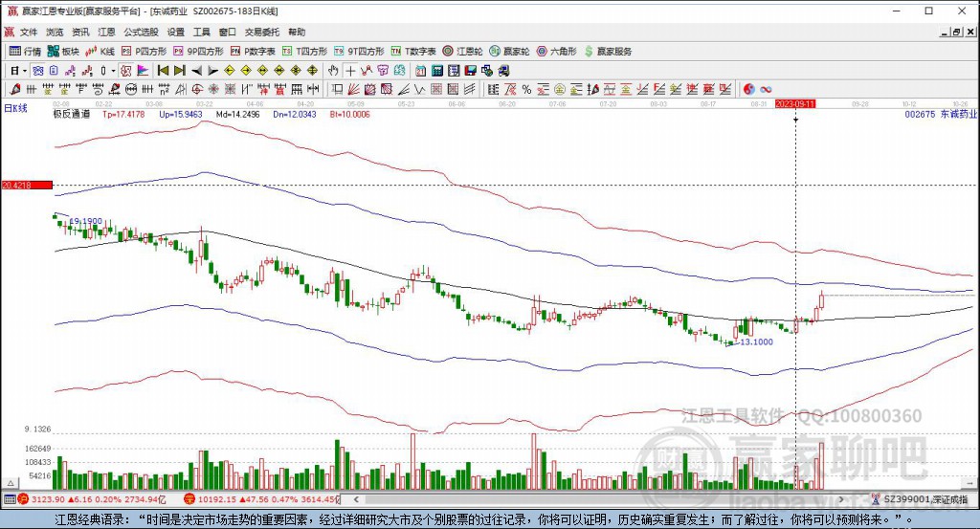Viewport: 980px width, 529px height.
Task: Open the 9P四方形 tool
Action: [x=198, y=52]
